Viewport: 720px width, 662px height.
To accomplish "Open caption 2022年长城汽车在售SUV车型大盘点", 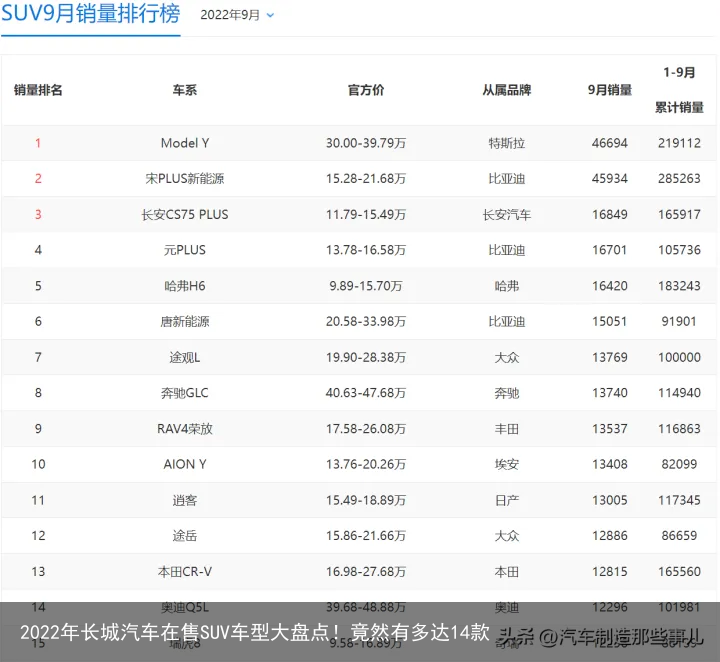I will click(254, 633).
